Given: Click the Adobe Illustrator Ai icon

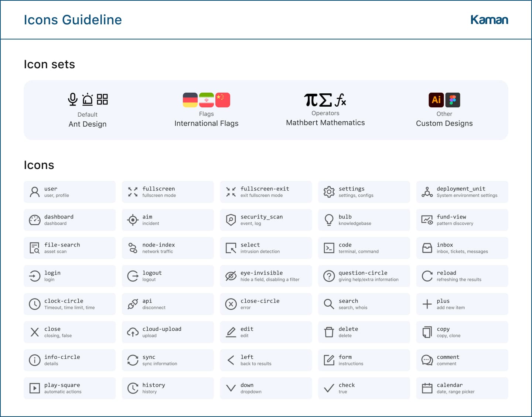Looking at the screenshot, I should coord(436,100).
